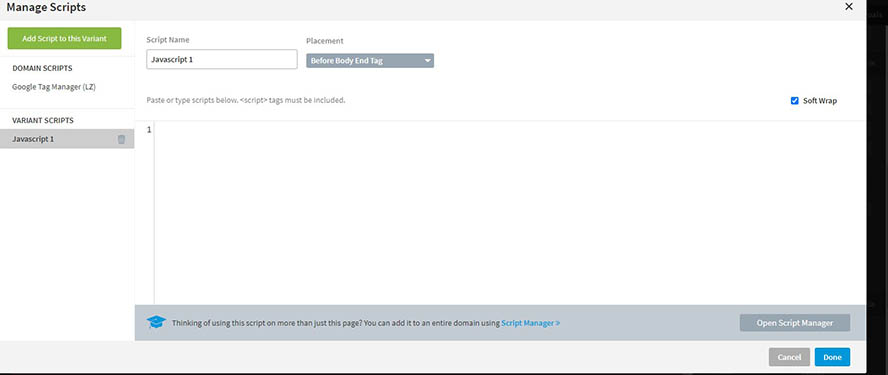Click the Script Name label
Viewport: 888px width, 375px height.
[x=168, y=40]
